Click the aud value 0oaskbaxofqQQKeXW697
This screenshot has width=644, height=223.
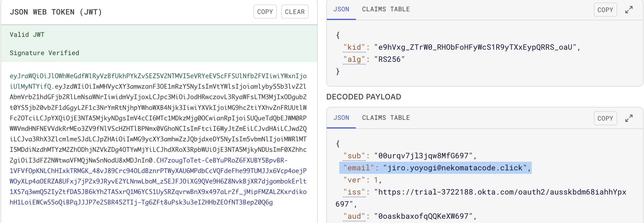pos(423,216)
